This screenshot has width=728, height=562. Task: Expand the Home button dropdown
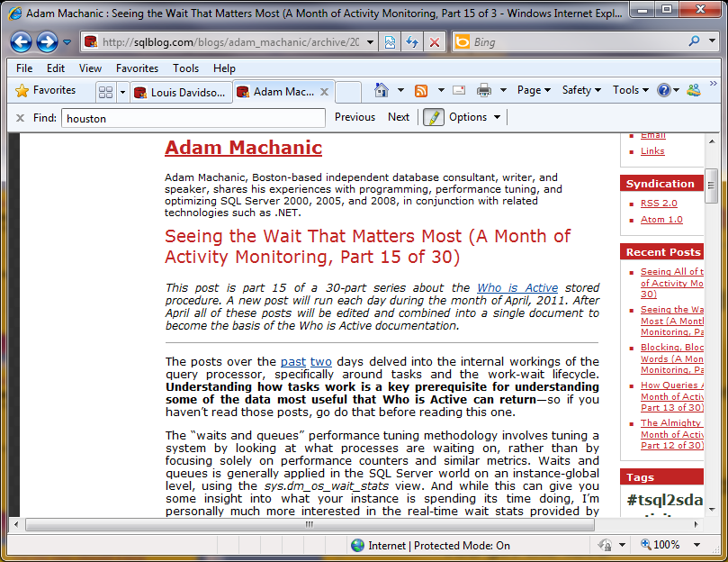400,90
